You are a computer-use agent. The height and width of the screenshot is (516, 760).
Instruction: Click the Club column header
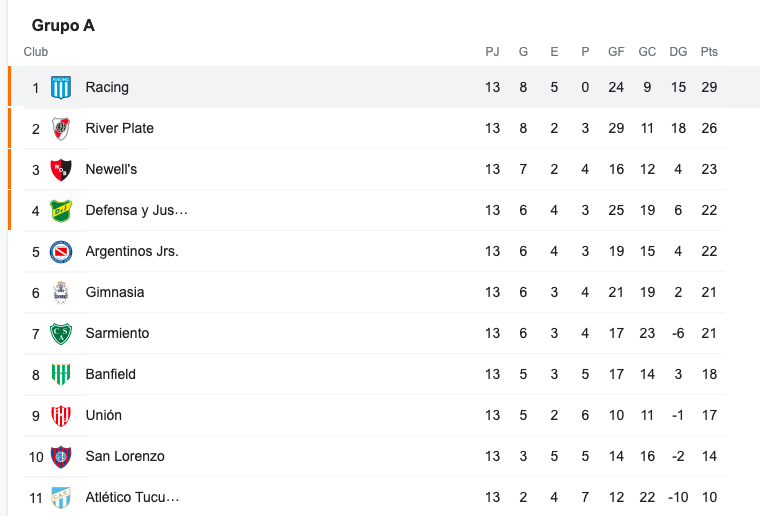tap(36, 52)
